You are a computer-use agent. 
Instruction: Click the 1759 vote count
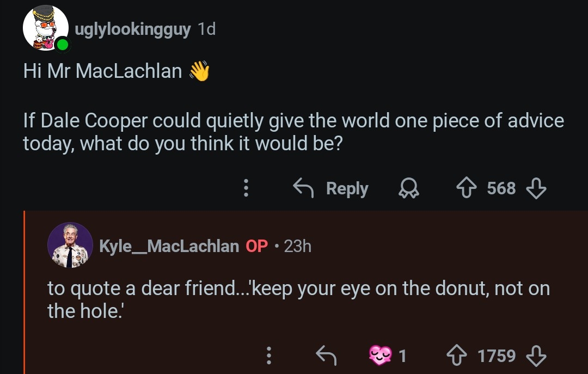pyautogui.click(x=496, y=356)
